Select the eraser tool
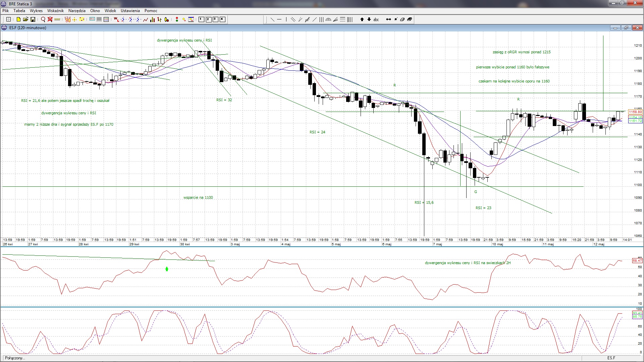The width and height of the screenshot is (644, 362). (x=402, y=19)
